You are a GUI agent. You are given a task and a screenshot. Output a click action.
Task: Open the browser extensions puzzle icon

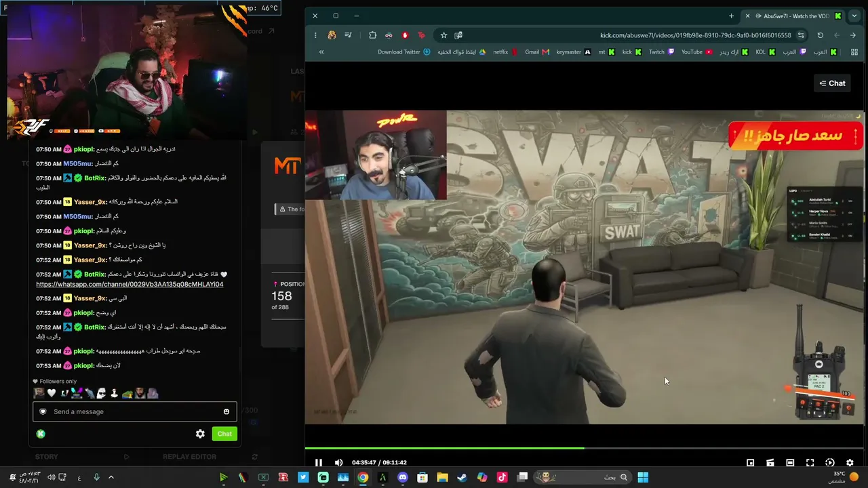(372, 35)
